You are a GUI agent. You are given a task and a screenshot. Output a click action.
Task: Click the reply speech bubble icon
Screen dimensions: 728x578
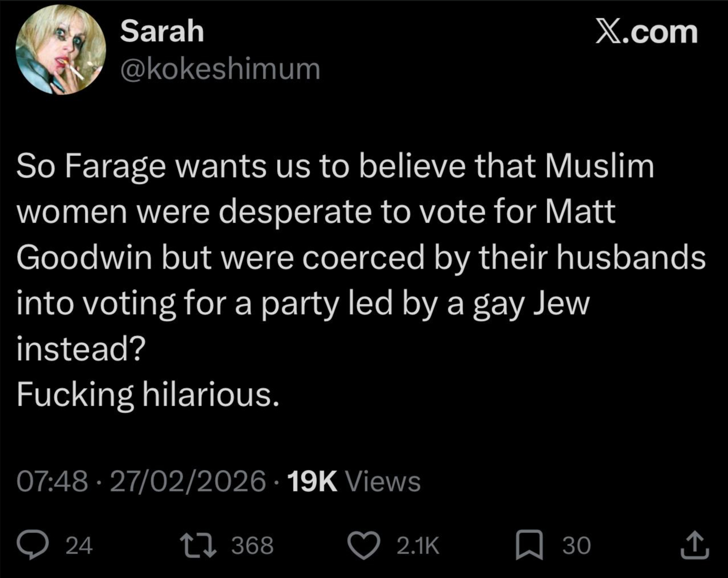(x=33, y=545)
